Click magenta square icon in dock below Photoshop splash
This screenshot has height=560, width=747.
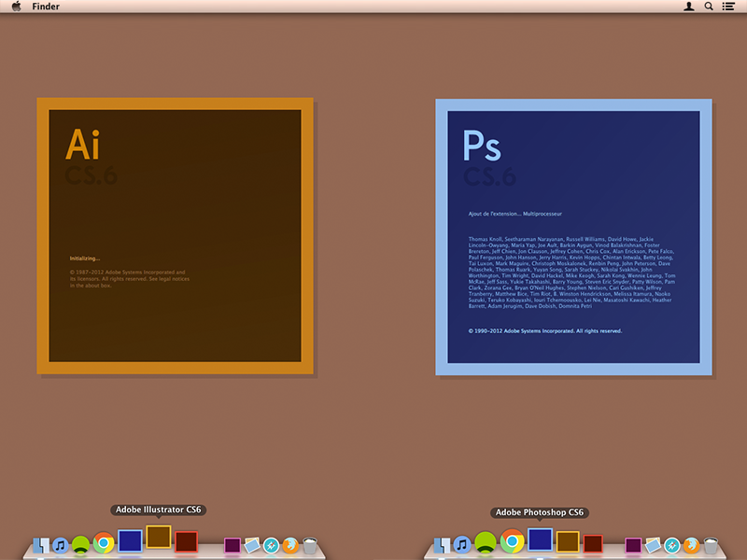tap(633, 545)
